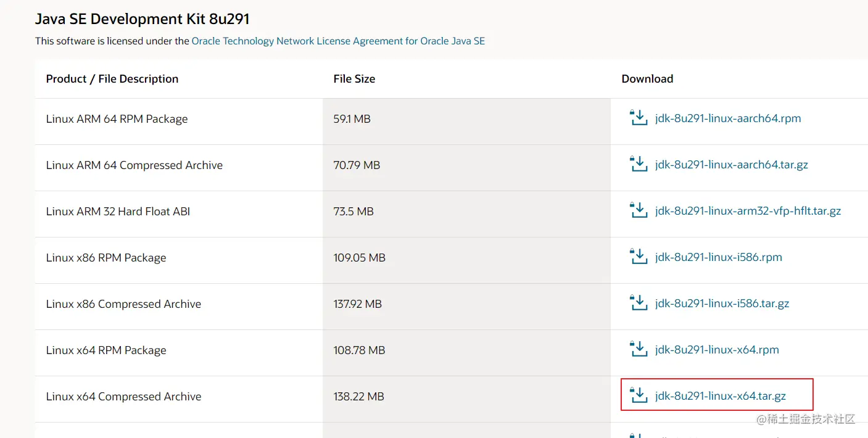Click 'File Size' column header
868x438 pixels.
pos(354,79)
